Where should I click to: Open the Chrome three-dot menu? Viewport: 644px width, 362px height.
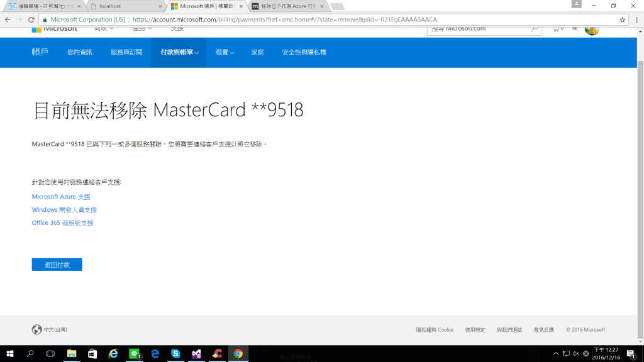636,19
